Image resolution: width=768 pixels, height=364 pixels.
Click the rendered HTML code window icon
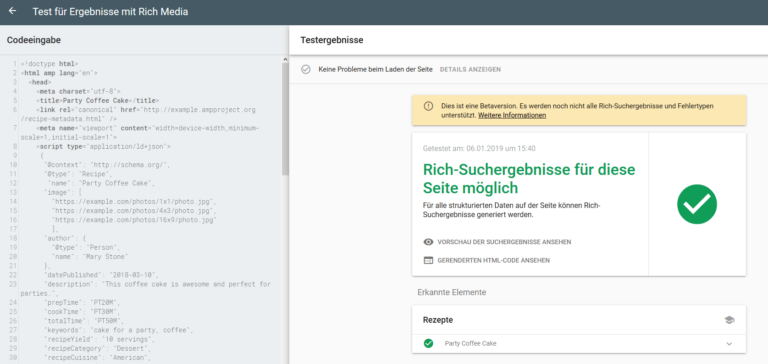[428, 261]
